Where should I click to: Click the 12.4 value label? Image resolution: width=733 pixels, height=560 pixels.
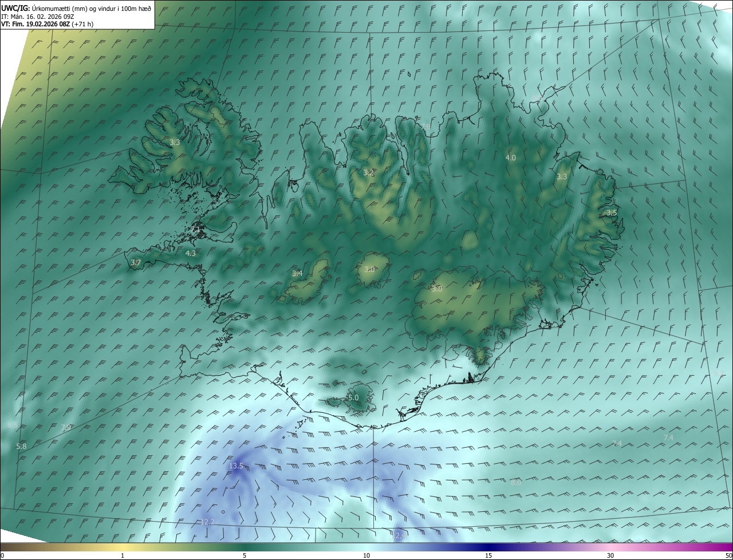[398, 536]
